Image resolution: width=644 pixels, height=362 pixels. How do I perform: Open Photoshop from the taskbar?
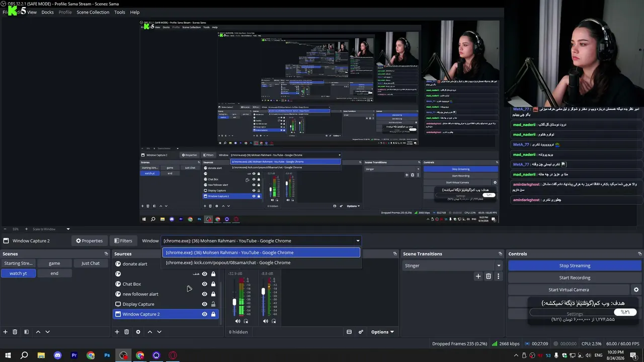[107, 355]
